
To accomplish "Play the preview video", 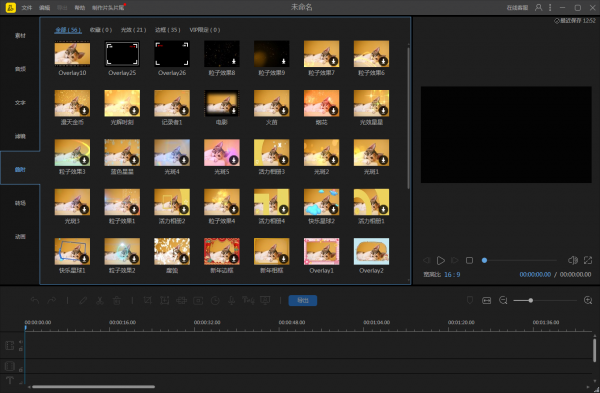I will click(440, 261).
